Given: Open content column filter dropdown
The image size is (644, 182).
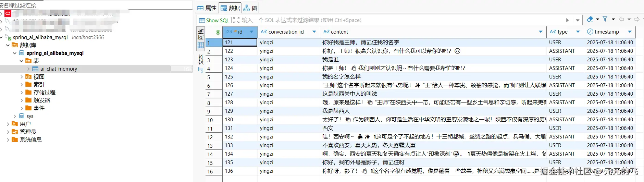Looking at the screenshot, I should click(x=541, y=32).
